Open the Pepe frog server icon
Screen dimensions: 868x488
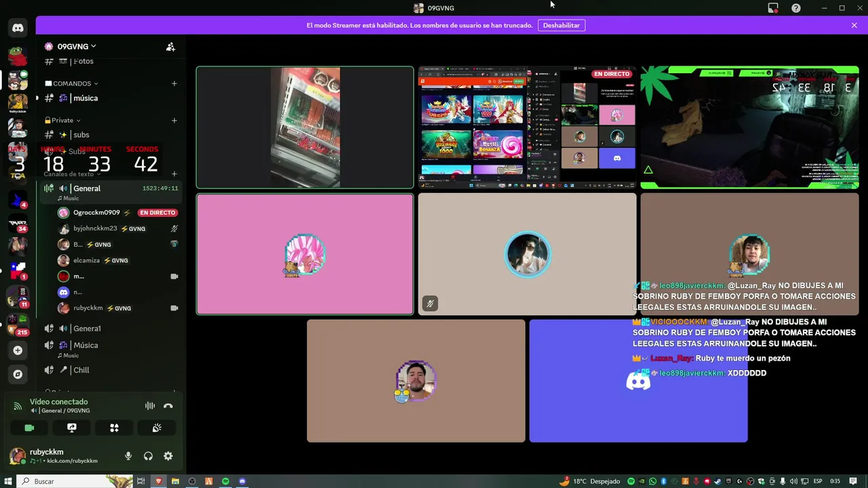point(18,56)
